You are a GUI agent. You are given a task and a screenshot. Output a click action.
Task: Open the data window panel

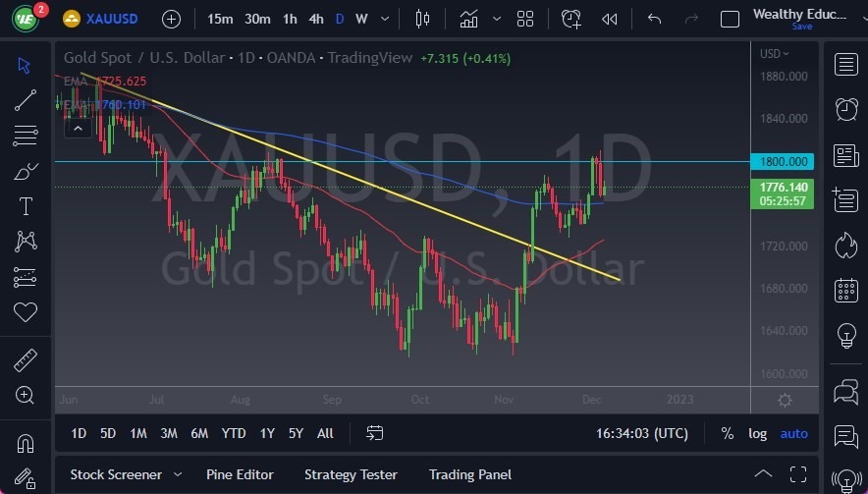pyautogui.click(x=845, y=199)
